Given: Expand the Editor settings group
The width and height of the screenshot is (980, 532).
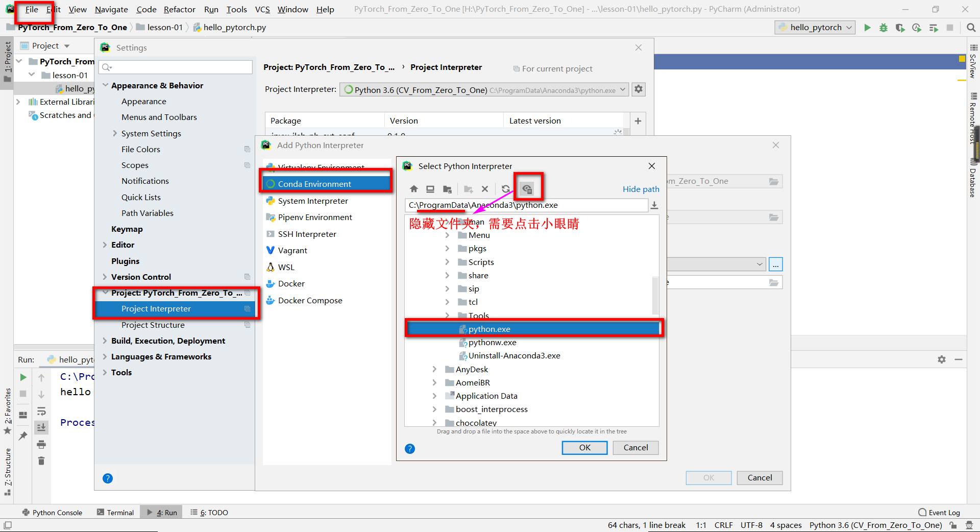Looking at the screenshot, I should (105, 245).
